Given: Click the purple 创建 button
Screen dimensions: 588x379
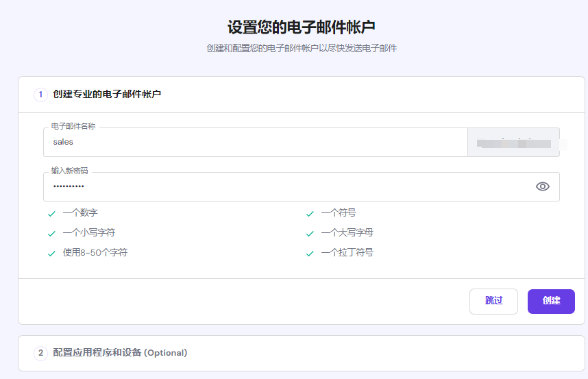Looking at the screenshot, I should pos(550,301).
